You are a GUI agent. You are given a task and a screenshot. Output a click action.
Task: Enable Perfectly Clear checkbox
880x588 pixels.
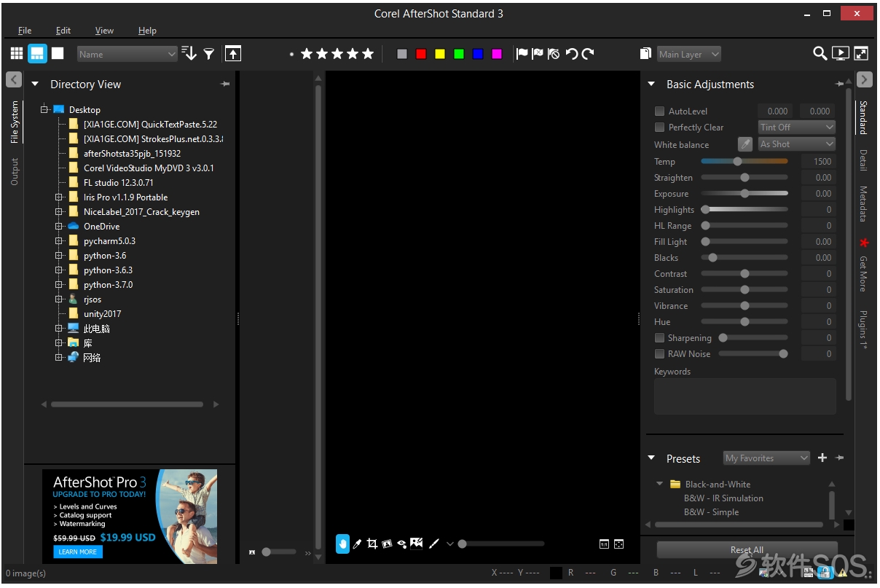coord(659,128)
